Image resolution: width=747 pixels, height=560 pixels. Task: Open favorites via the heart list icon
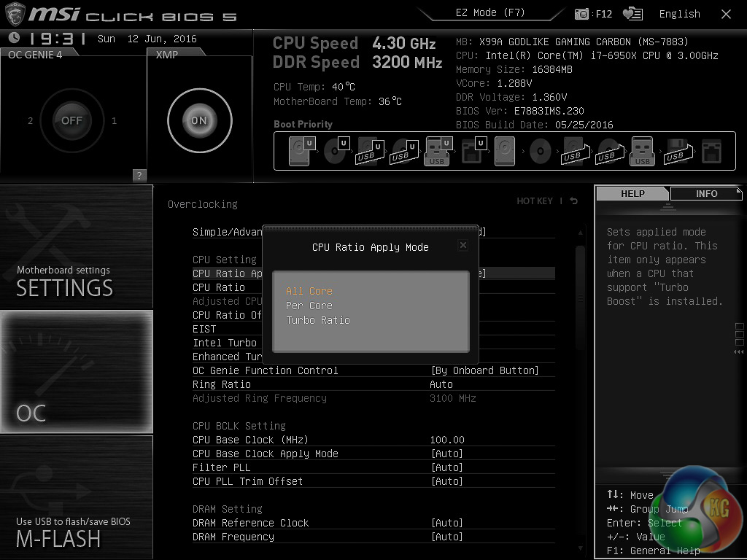click(632, 14)
